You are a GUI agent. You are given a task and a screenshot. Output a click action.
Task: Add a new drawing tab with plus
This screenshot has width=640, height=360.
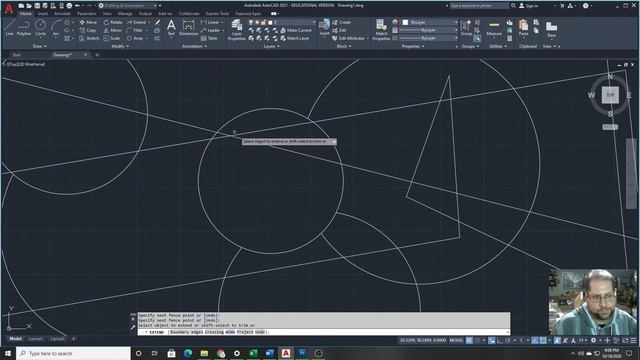[97, 55]
